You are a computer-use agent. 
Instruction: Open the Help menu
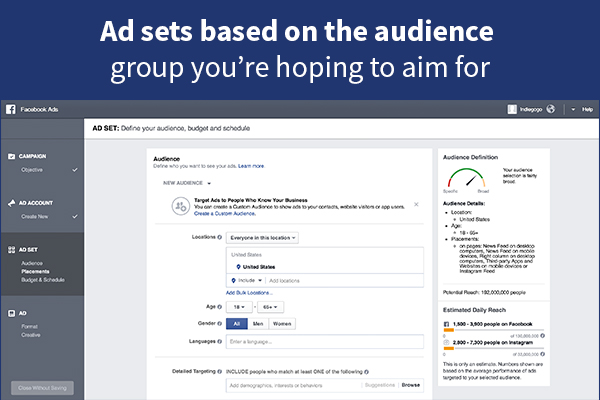(x=587, y=109)
